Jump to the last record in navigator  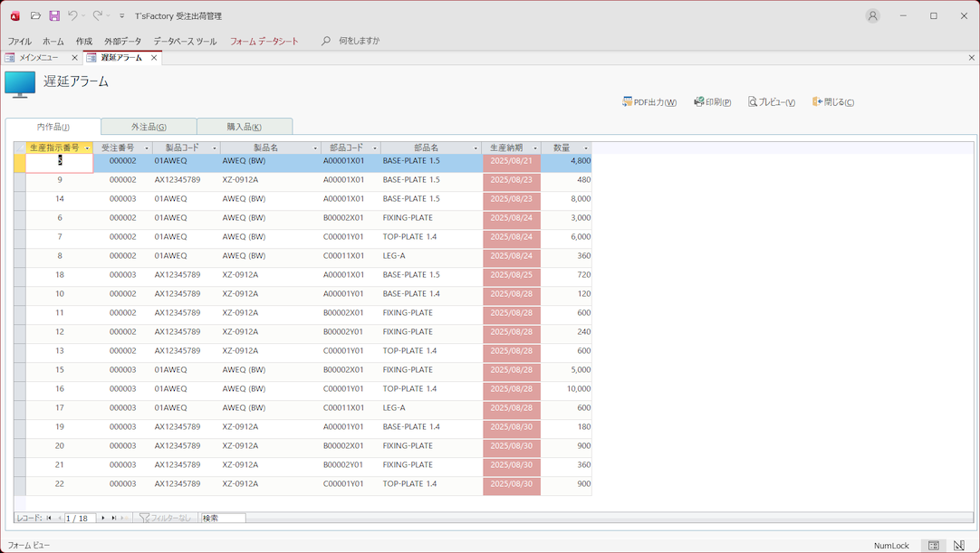(x=114, y=518)
